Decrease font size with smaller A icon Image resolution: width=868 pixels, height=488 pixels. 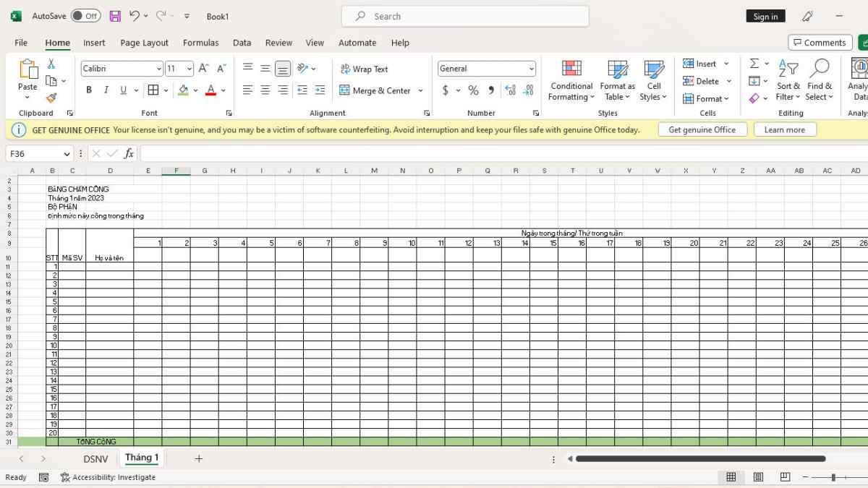pyautogui.click(x=221, y=69)
